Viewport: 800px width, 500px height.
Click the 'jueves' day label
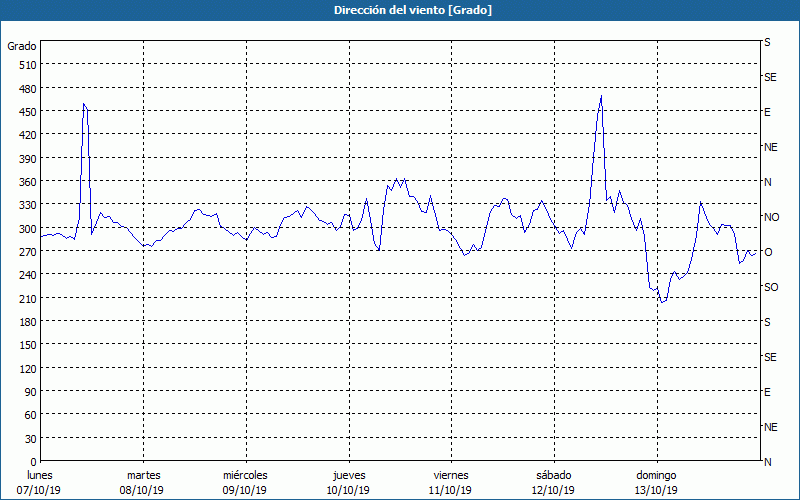[349, 475]
